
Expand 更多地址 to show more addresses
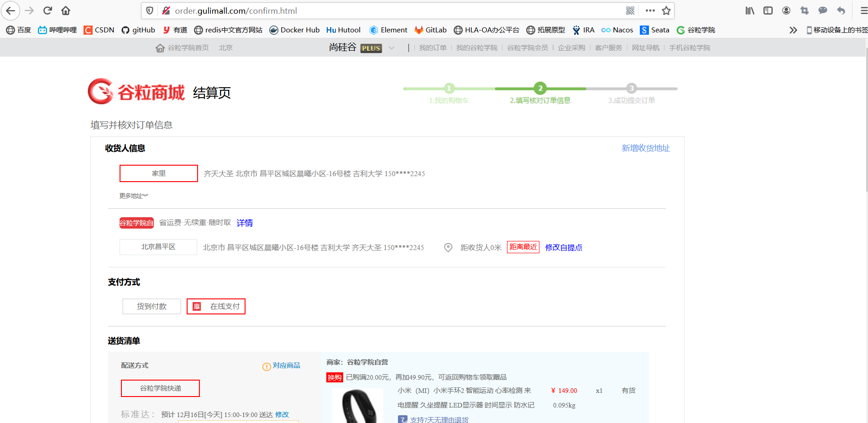pos(132,195)
